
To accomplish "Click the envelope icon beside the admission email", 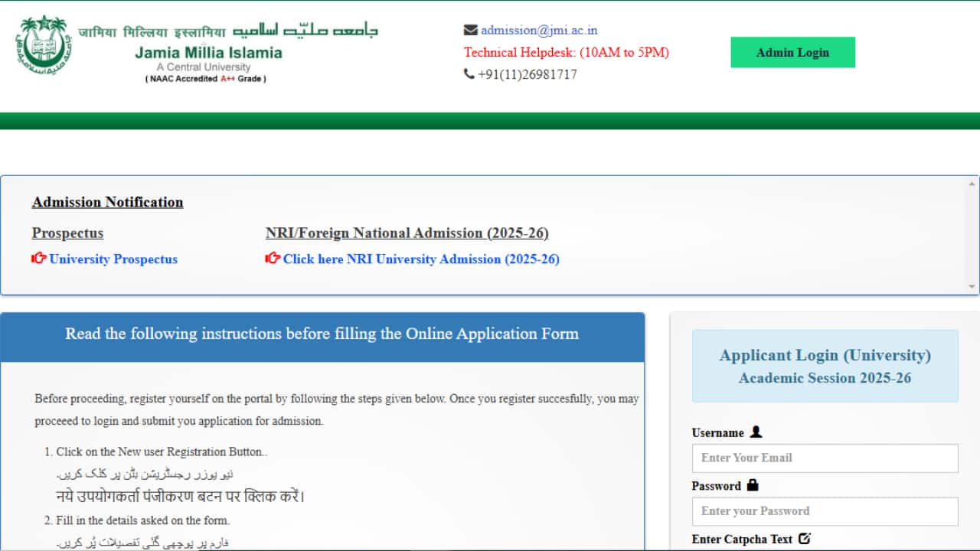I will pyautogui.click(x=470, y=29).
